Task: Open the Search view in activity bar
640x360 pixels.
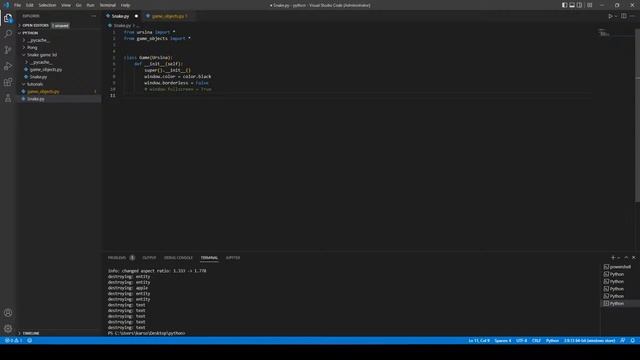Action: tap(8, 34)
